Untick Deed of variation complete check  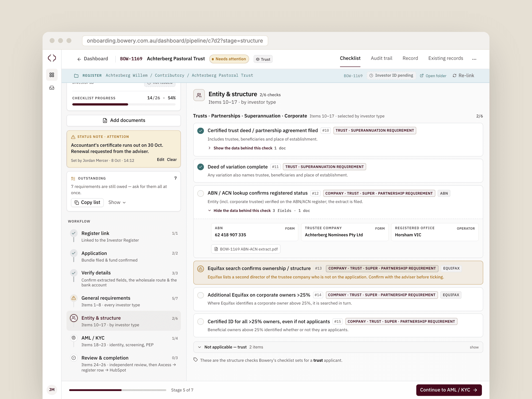click(x=201, y=167)
